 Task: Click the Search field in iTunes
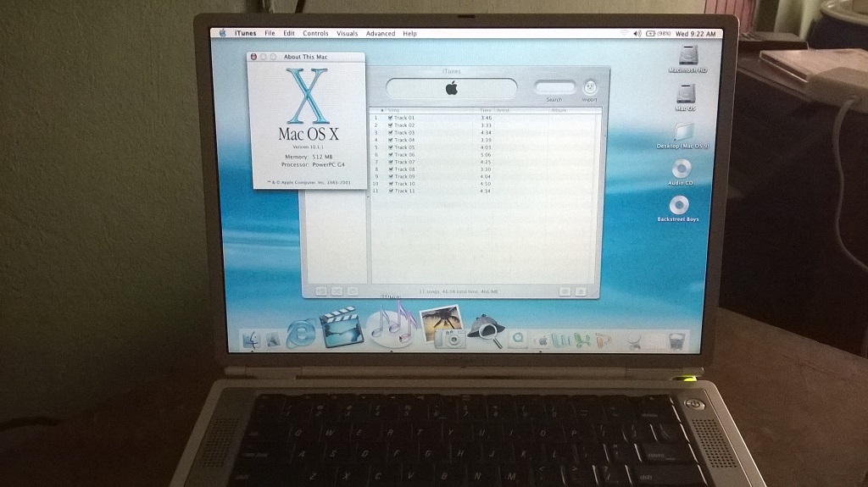click(554, 87)
